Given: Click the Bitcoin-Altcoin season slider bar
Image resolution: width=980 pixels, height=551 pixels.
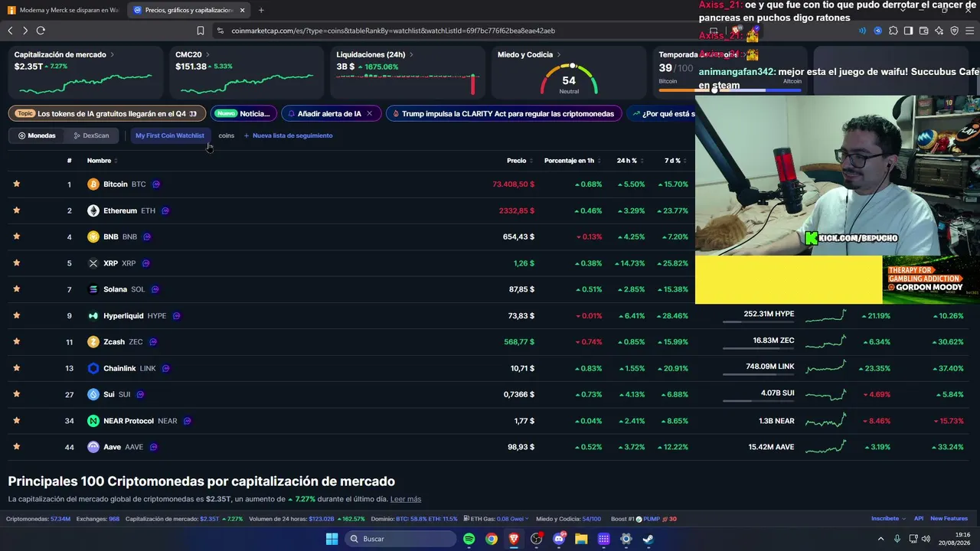Looking at the screenshot, I should click(730, 90).
